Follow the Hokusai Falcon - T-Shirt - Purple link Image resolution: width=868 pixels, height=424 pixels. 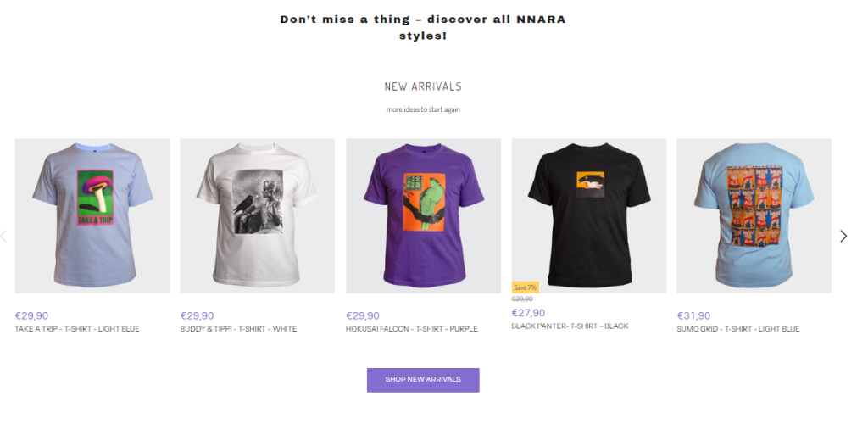pyautogui.click(x=411, y=329)
